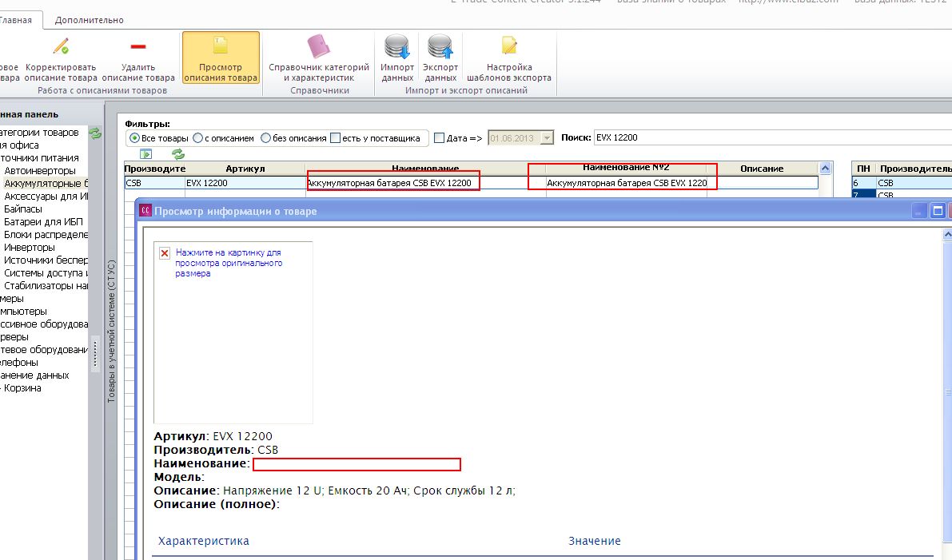Screen dimensions: 952x560
Task: Select the с описанием radio button
Action: [197, 138]
